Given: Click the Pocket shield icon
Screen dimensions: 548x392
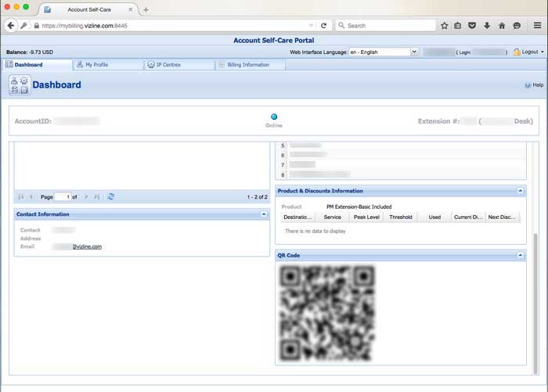Looking at the screenshot, I should (x=472, y=26).
